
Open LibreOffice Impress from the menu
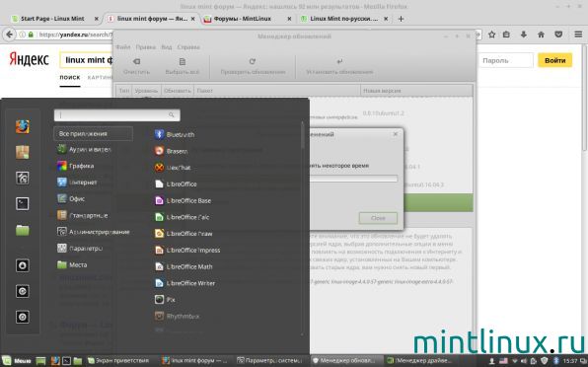187,250
